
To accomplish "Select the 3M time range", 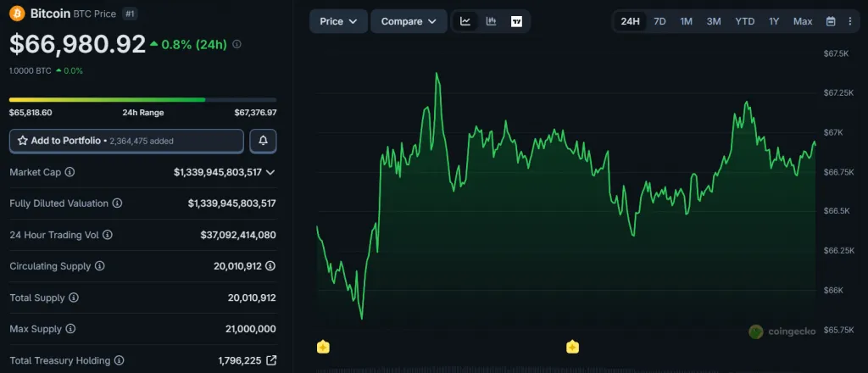I will pos(714,21).
